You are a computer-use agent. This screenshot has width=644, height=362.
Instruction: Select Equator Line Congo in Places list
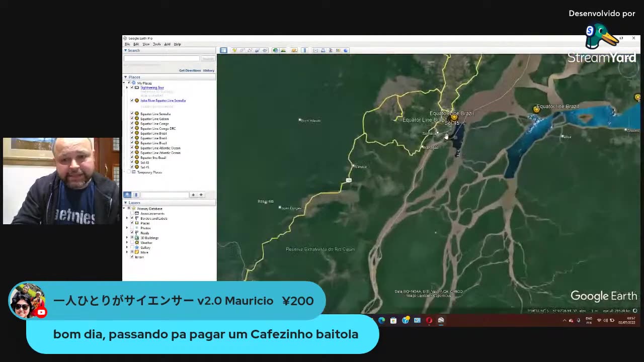154,124
